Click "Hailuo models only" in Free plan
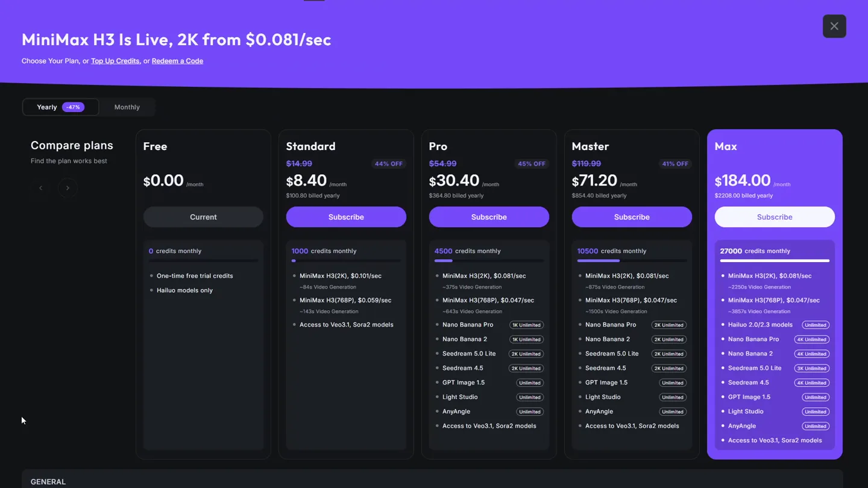Image resolution: width=868 pixels, height=488 pixels. pos(184,290)
